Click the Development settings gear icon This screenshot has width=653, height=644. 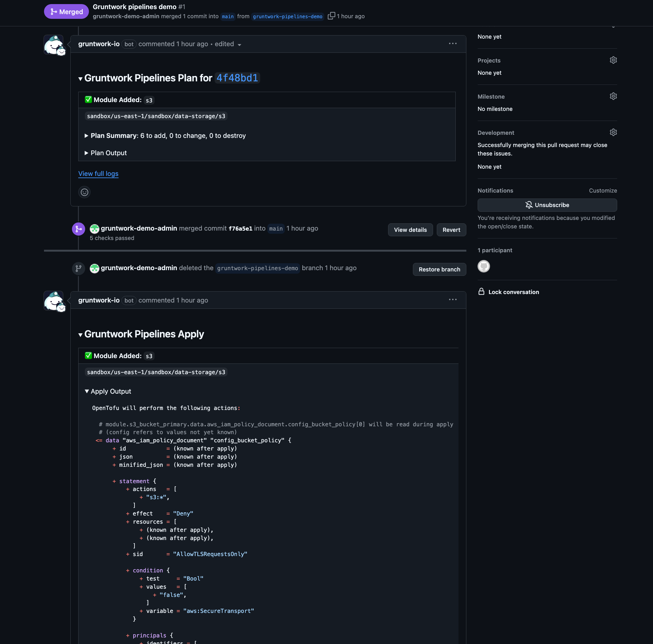tap(613, 132)
